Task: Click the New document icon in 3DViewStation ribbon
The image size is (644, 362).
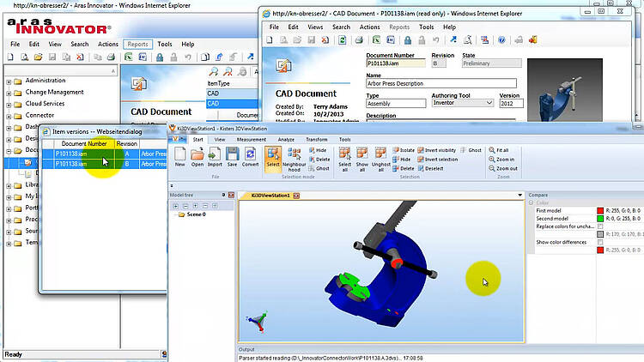Action: click(x=180, y=157)
